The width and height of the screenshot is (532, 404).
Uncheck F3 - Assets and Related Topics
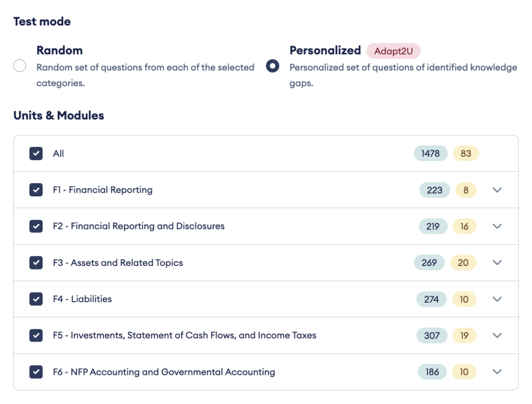click(x=36, y=263)
